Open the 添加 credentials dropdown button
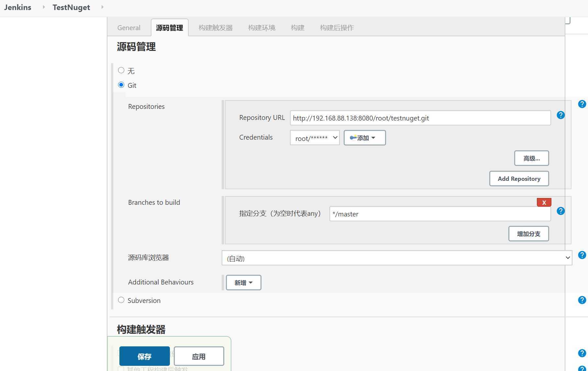 tap(365, 138)
